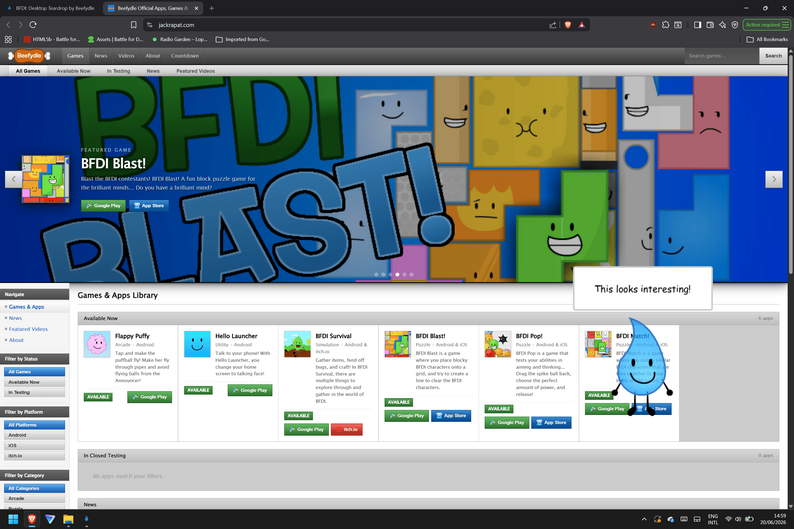Click the browser back arrow
This screenshot has width=794, height=529.
(x=9, y=25)
